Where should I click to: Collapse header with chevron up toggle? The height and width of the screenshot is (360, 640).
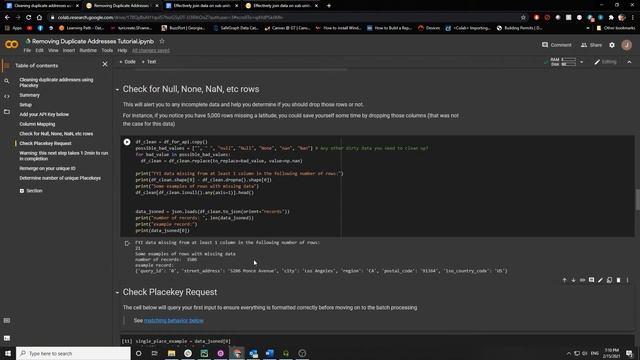(629, 62)
